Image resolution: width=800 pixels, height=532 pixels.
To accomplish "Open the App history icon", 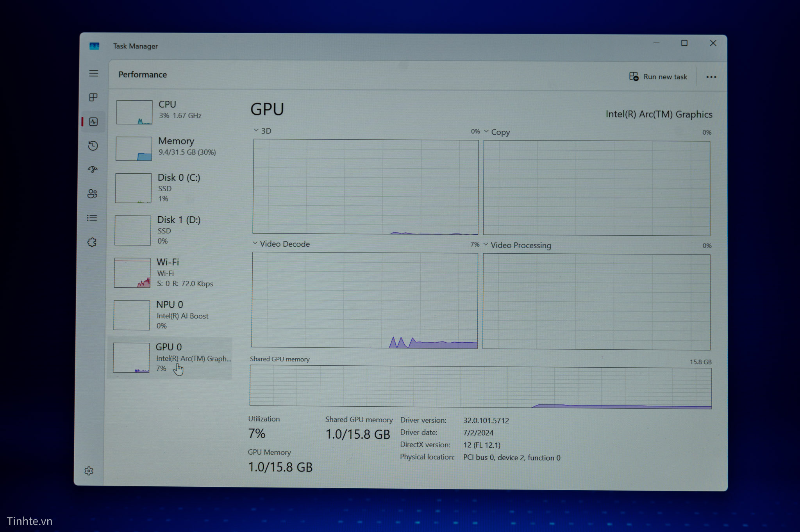I will [93, 146].
